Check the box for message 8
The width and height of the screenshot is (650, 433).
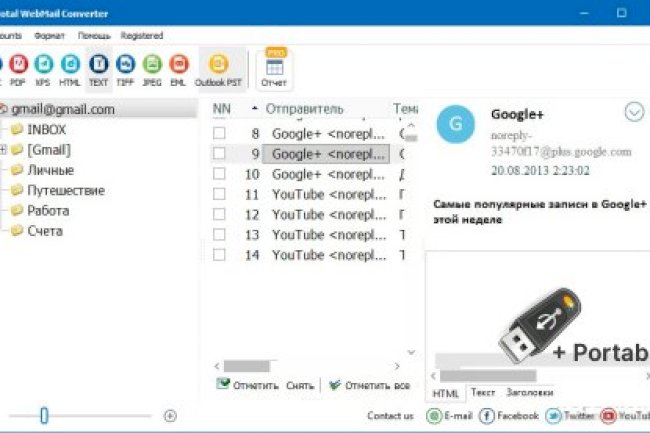220,133
